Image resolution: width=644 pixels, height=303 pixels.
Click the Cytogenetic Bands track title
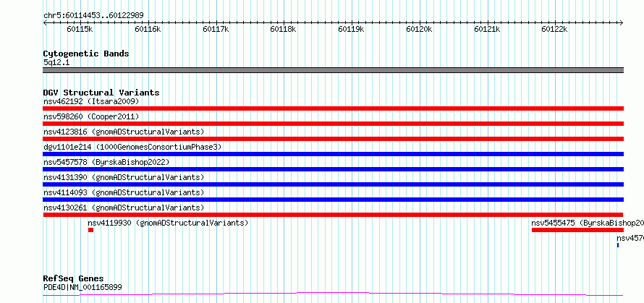(86, 54)
